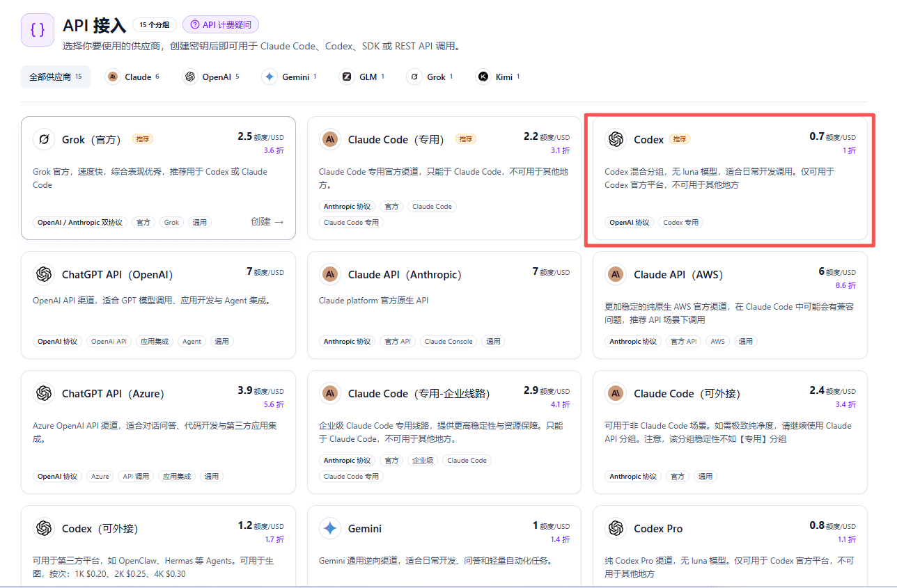Click the Claude API（Anthropic）card logo

pos(330,274)
